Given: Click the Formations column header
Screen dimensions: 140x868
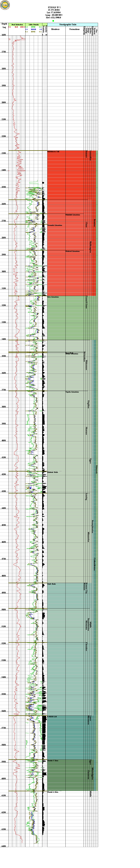Looking at the screenshot, I should 74,29.
